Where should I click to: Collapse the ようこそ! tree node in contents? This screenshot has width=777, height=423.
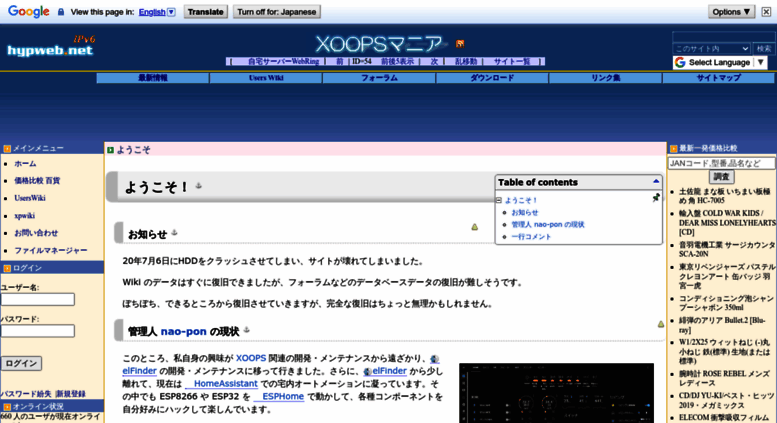[499, 200]
